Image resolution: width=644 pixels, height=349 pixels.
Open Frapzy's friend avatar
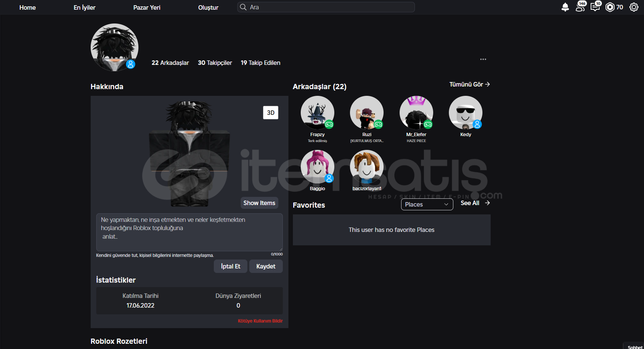318,113
